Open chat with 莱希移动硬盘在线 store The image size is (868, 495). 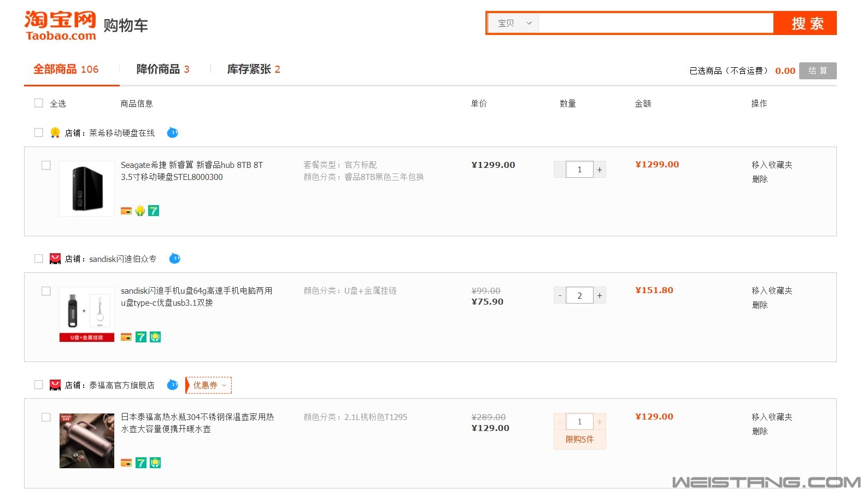[173, 132]
